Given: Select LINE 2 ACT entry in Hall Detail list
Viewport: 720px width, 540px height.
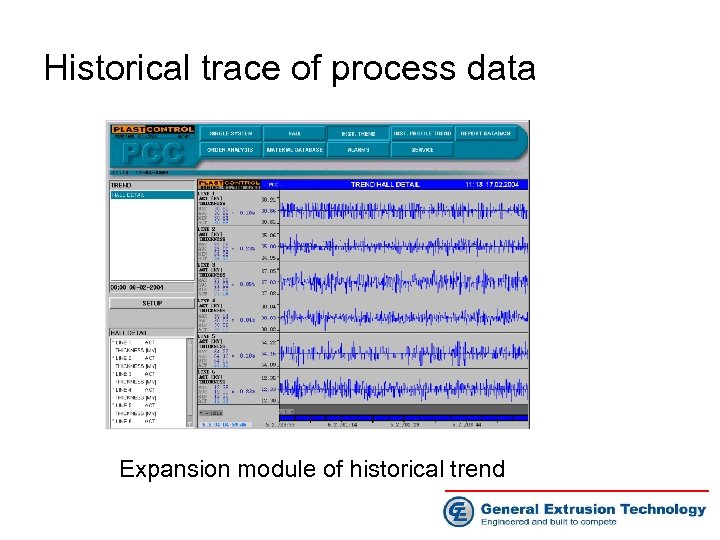Looking at the screenshot, I should tap(135, 358).
